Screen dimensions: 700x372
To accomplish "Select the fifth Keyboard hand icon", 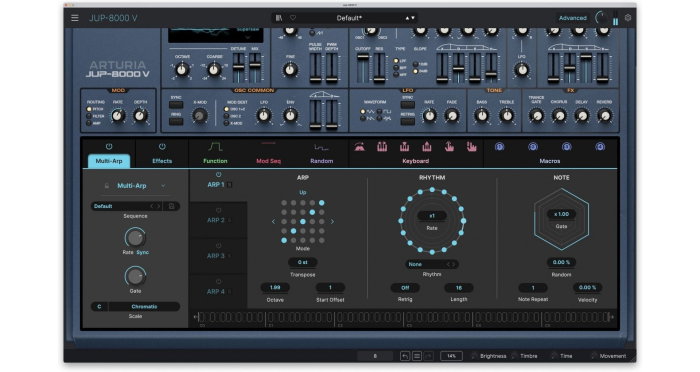I will [x=449, y=146].
